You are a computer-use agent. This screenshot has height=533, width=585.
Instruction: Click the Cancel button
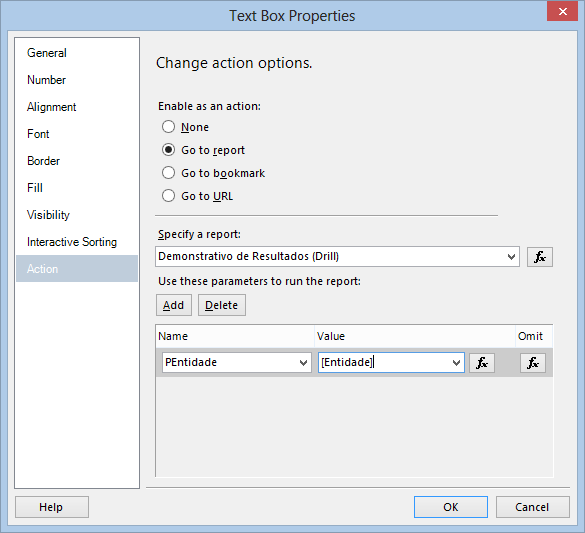[532, 507]
